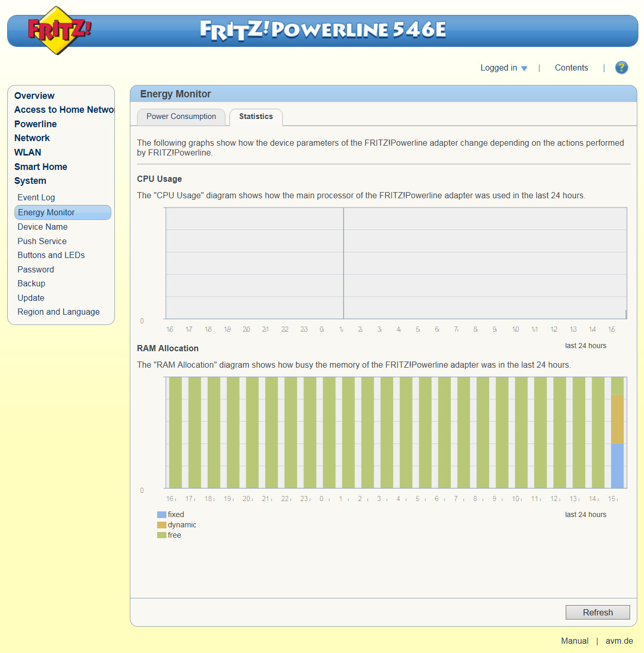Viewport: 644px width, 653px height.
Task: Click the CPU Usage chart area
Action: [x=396, y=263]
